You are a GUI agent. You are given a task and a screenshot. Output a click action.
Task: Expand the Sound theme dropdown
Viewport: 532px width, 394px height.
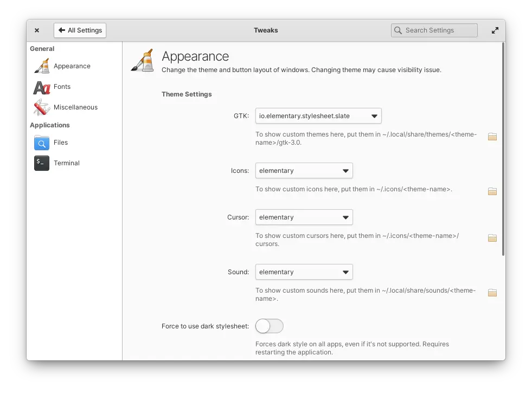(x=304, y=272)
